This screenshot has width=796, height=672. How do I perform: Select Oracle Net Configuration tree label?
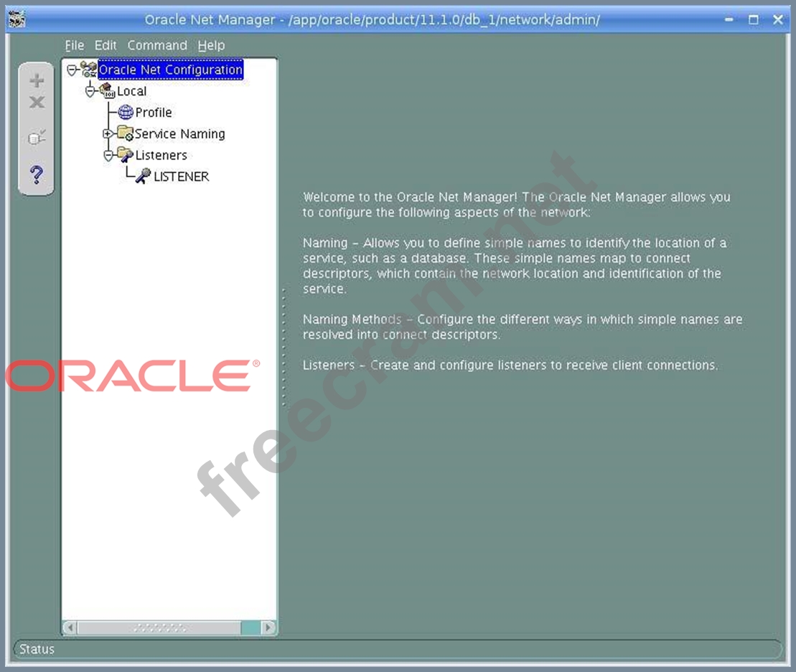(171, 70)
